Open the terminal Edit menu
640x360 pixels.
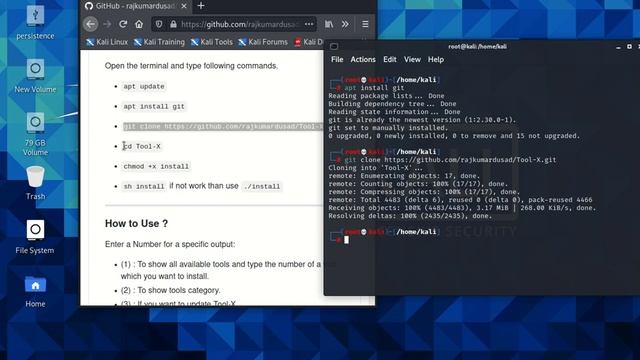point(390,60)
